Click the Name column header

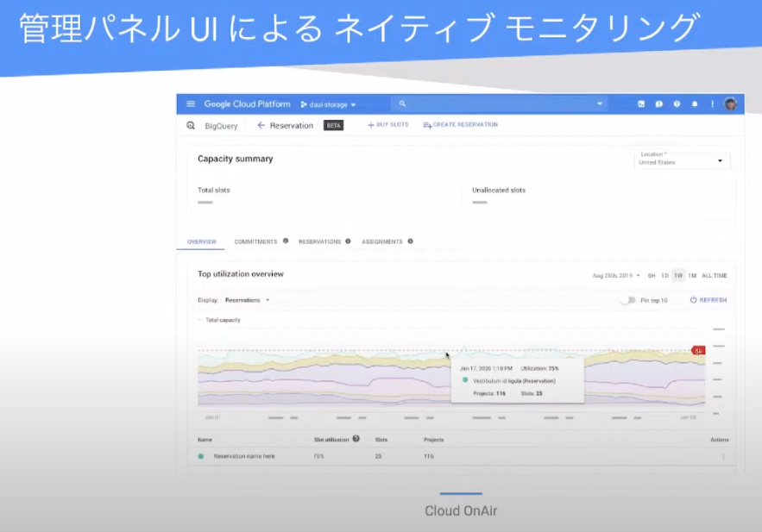coord(205,440)
